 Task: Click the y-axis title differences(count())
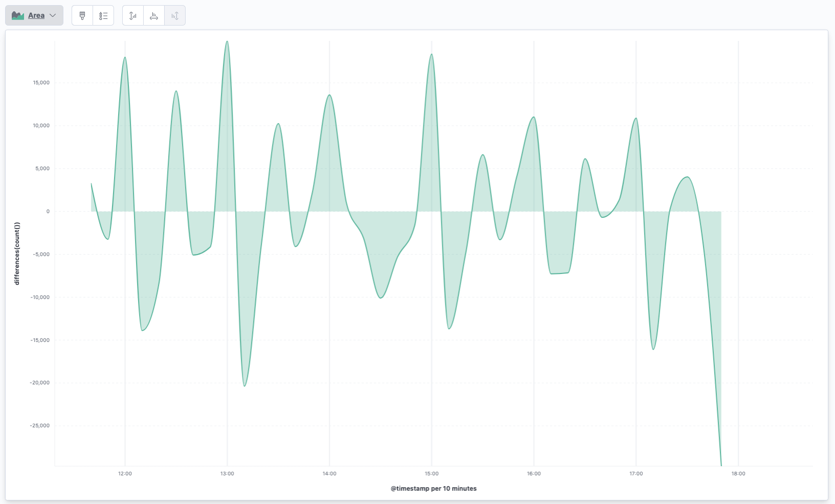click(17, 254)
